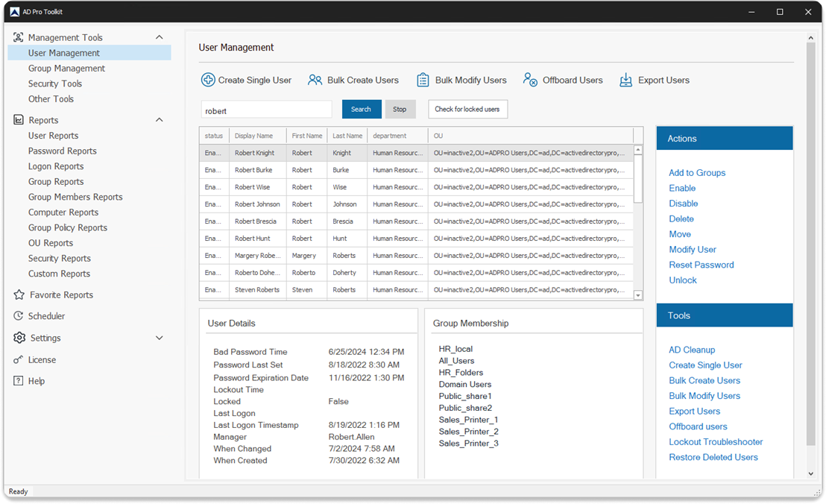The image size is (826, 504).
Task: Collapse the Reports section
Action: pyautogui.click(x=159, y=119)
